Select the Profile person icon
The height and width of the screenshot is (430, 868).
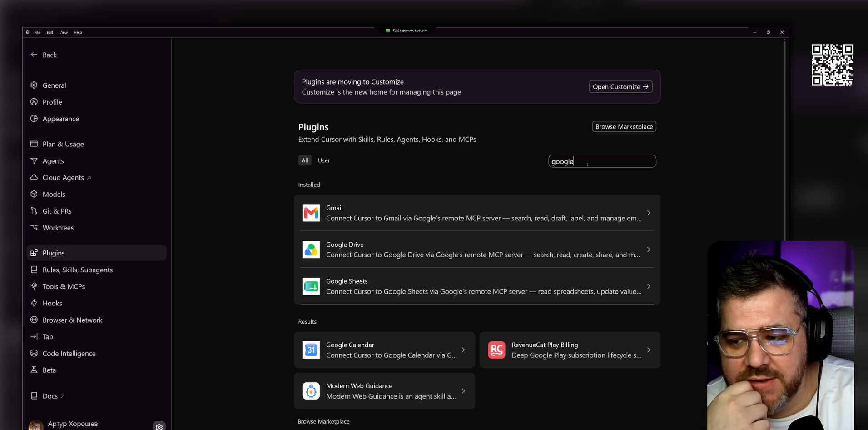click(x=34, y=102)
